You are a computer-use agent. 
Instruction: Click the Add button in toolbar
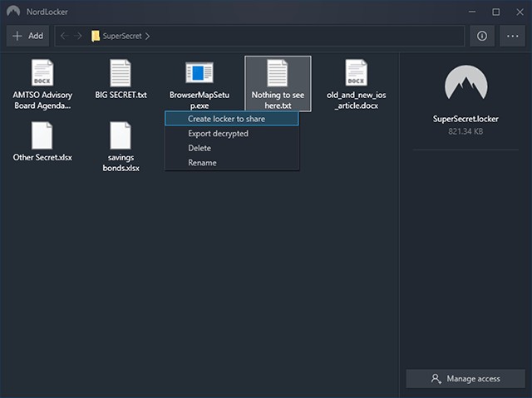(27, 36)
